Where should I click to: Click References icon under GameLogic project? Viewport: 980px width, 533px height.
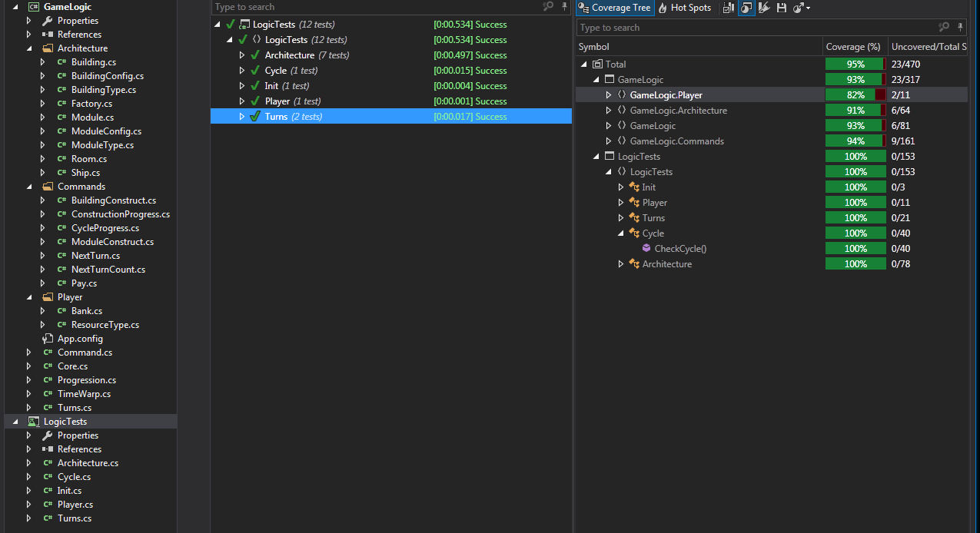[48, 35]
